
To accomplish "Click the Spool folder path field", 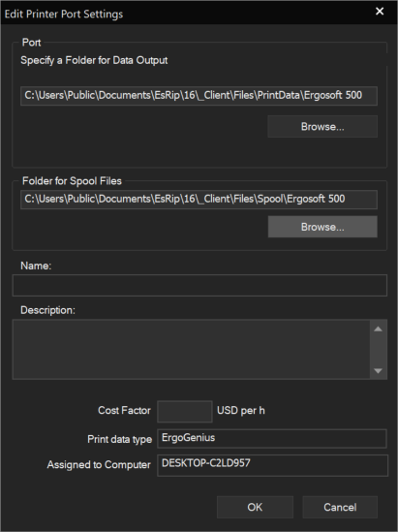I will (x=199, y=200).
